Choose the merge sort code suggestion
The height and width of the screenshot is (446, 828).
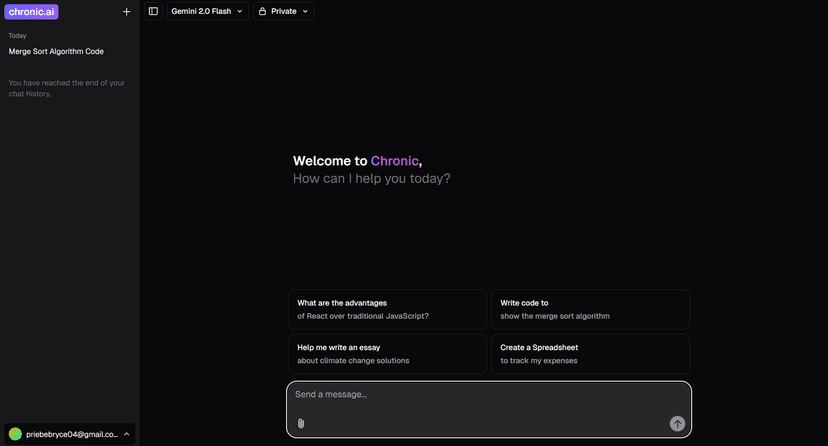coord(590,309)
